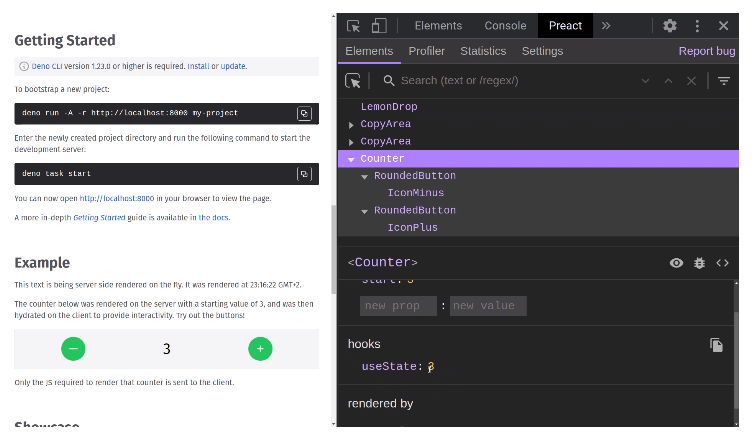
Task: Toggle device toolbar emulation
Action: [379, 26]
